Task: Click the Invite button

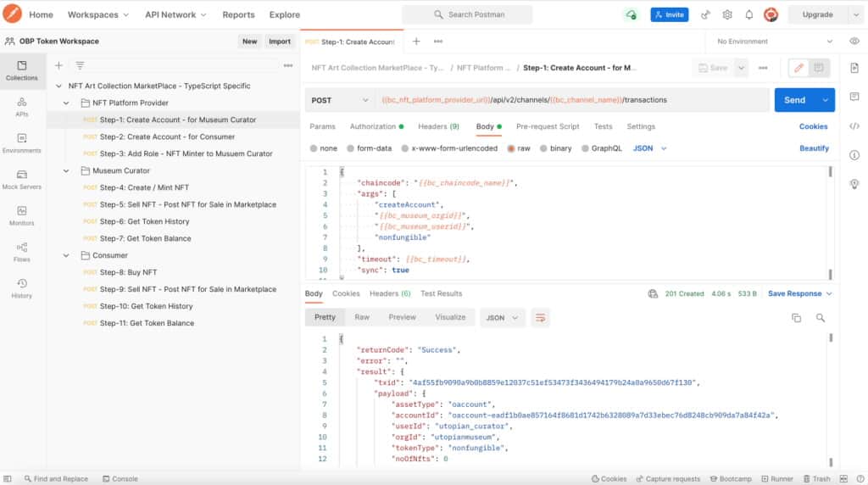Action: tap(670, 15)
